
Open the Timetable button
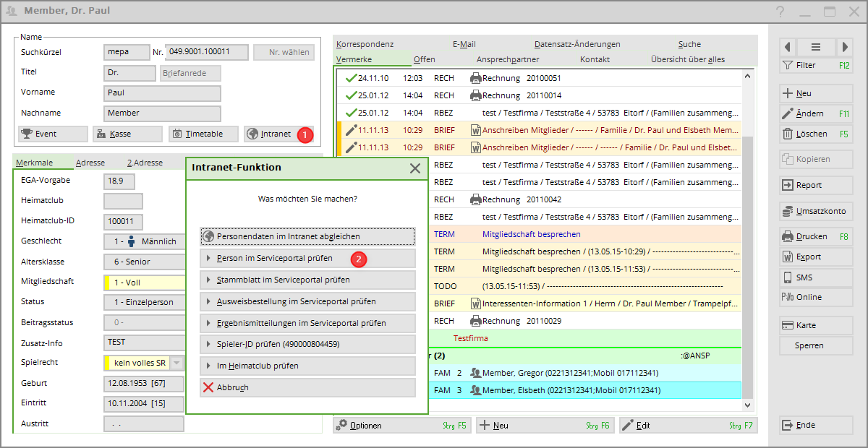point(204,134)
